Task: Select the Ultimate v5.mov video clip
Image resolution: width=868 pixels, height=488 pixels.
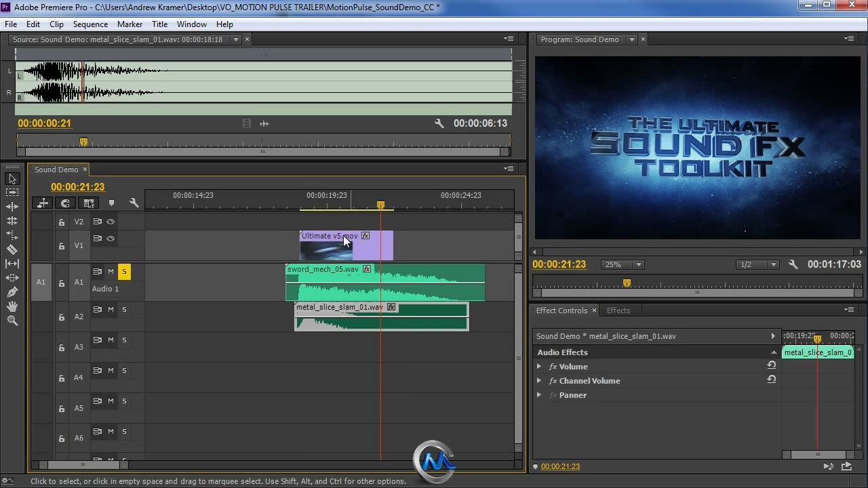Action: [346, 245]
